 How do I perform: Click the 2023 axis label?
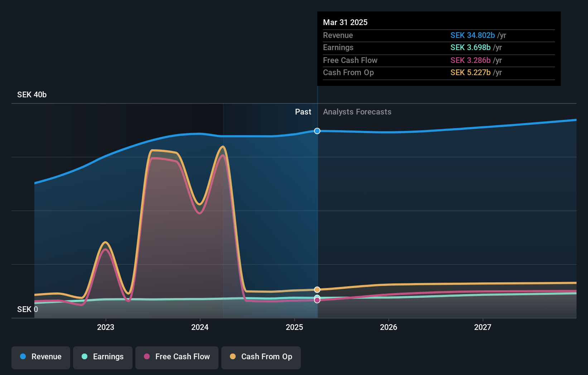click(105, 327)
